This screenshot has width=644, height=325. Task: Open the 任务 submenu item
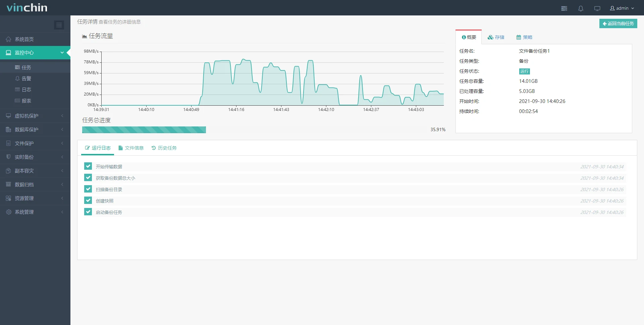[35, 67]
